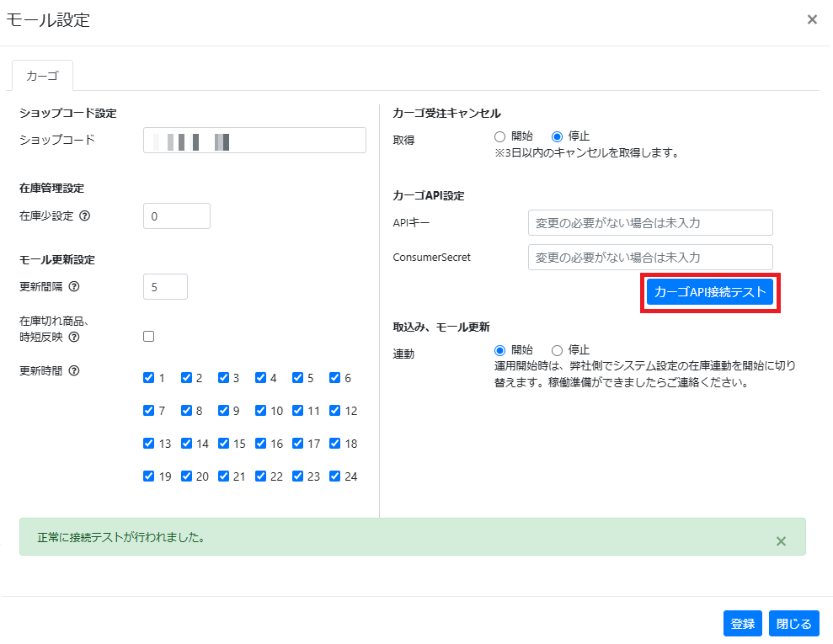The height and width of the screenshot is (644, 833).
Task: Select 停止 for カーゴ受注キャンセル 取得
Action: pyautogui.click(x=557, y=137)
